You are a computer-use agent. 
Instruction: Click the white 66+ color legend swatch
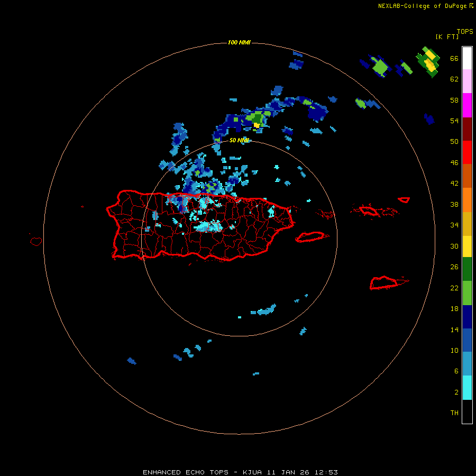pos(467,58)
